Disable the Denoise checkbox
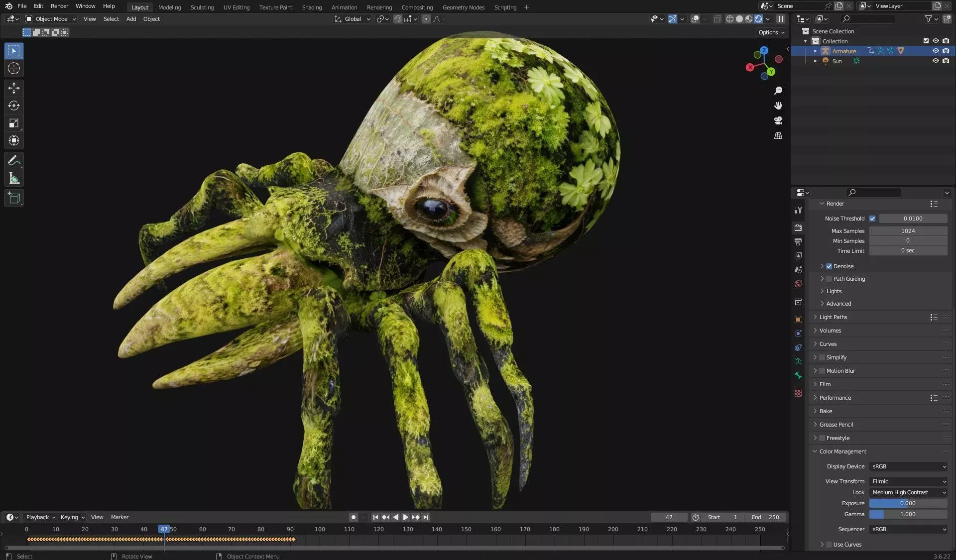This screenshot has width=956, height=560. click(x=829, y=266)
